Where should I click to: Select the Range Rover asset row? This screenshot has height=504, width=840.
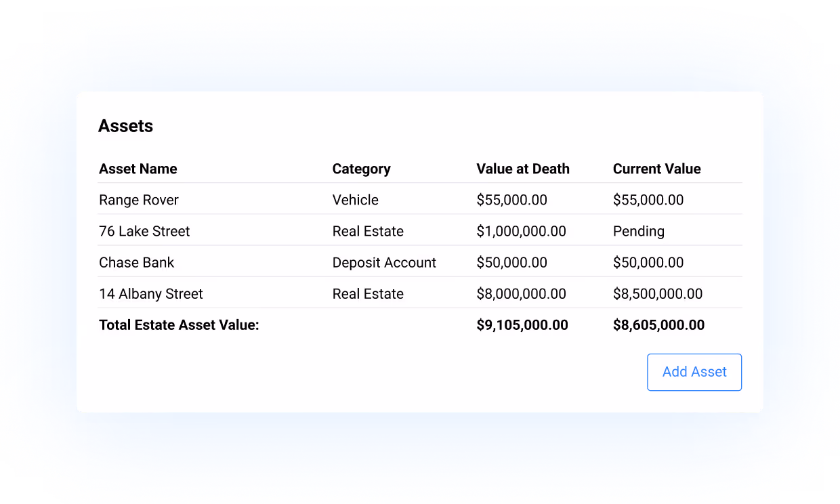click(139, 200)
